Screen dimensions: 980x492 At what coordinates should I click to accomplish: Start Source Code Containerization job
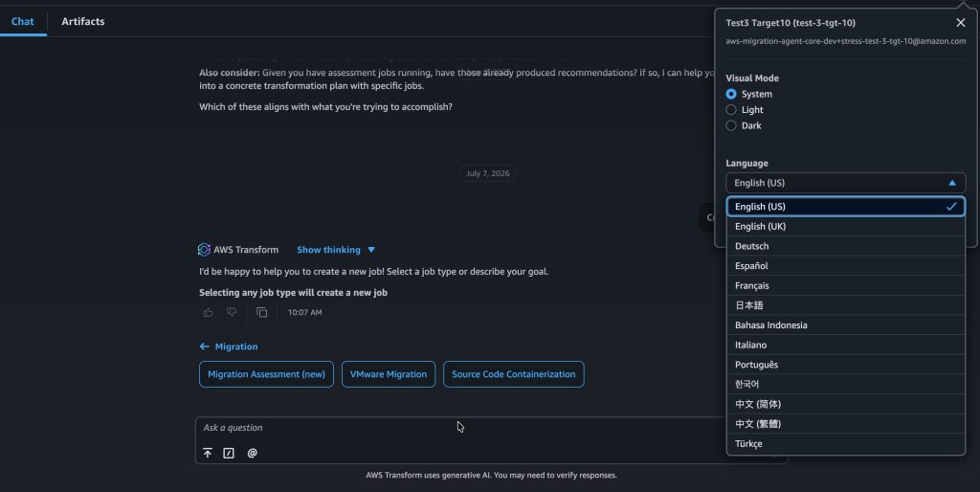point(514,374)
